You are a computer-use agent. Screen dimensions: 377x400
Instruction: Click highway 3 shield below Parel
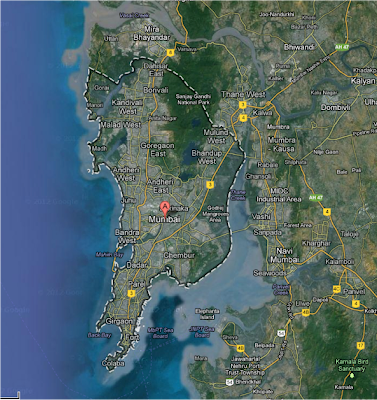click(132, 293)
